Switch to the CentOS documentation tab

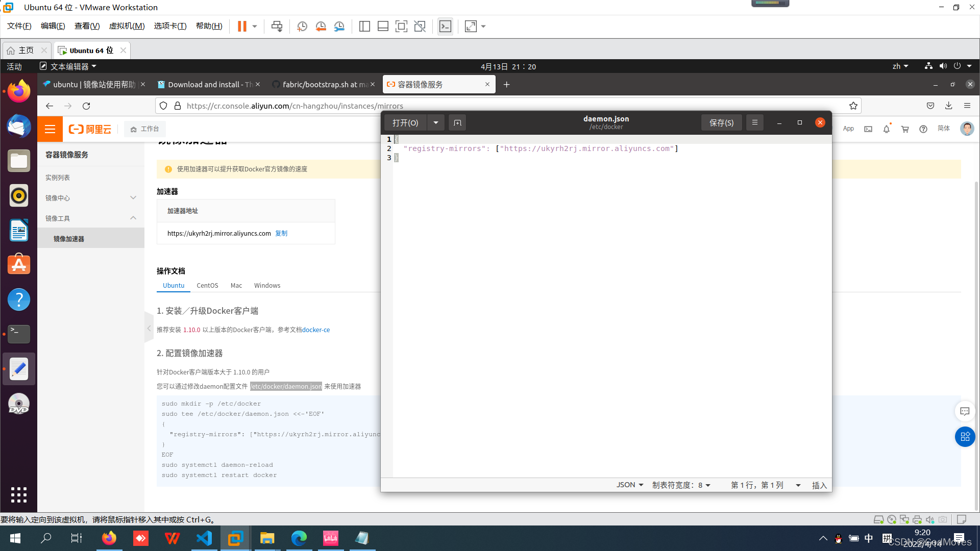coord(207,286)
